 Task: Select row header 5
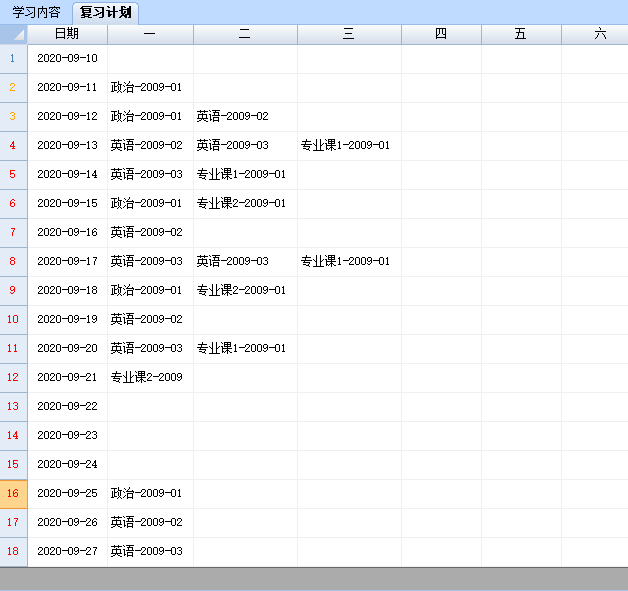tap(14, 175)
